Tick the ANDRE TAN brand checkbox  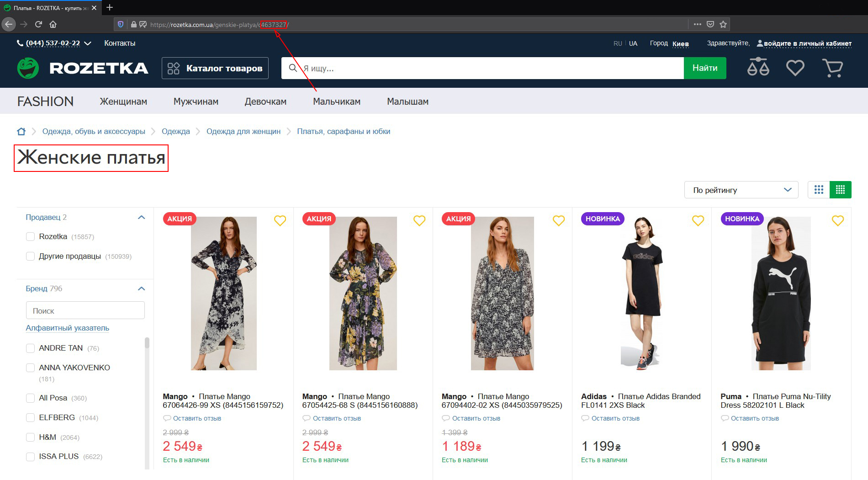tap(31, 348)
